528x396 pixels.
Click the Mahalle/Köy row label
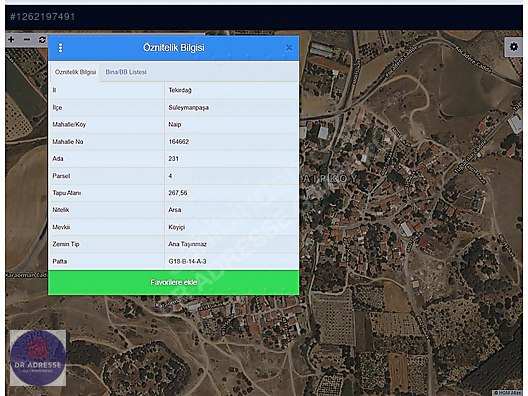(x=69, y=125)
